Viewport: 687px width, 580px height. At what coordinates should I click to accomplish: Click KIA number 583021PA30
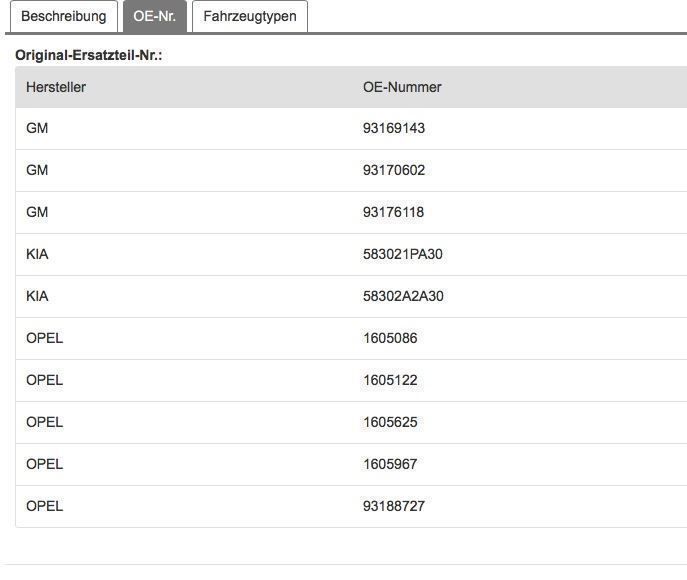[402, 254]
